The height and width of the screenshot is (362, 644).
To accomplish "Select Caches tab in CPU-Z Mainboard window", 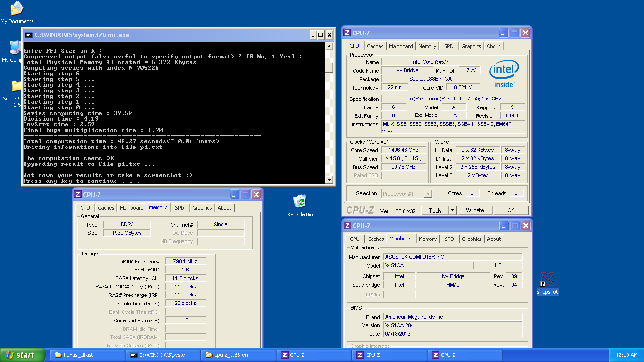I will tap(376, 239).
